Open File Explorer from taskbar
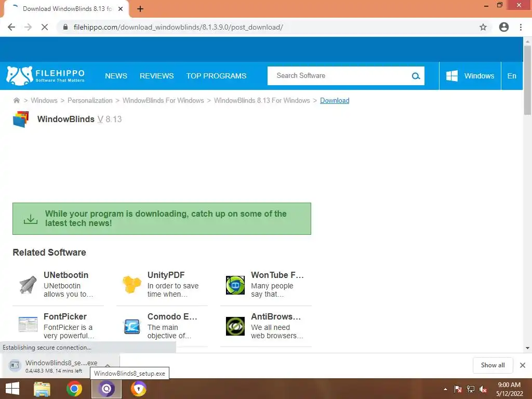The image size is (532, 399). [x=42, y=389]
